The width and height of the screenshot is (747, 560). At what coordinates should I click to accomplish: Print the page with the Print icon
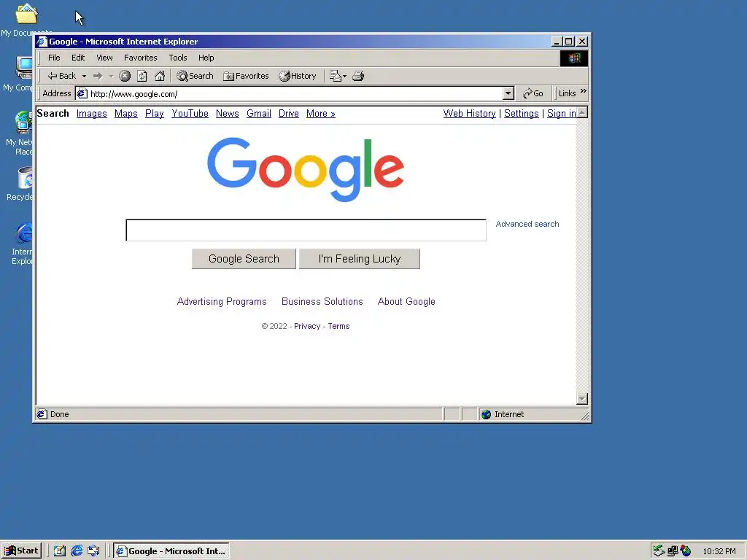[x=358, y=76]
